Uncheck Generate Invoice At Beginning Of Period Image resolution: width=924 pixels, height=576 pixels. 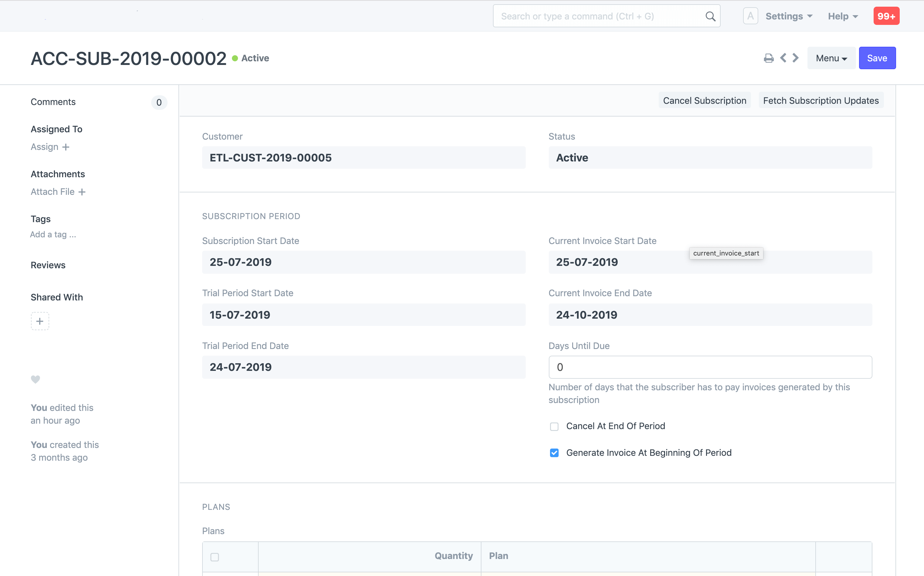[x=554, y=453]
